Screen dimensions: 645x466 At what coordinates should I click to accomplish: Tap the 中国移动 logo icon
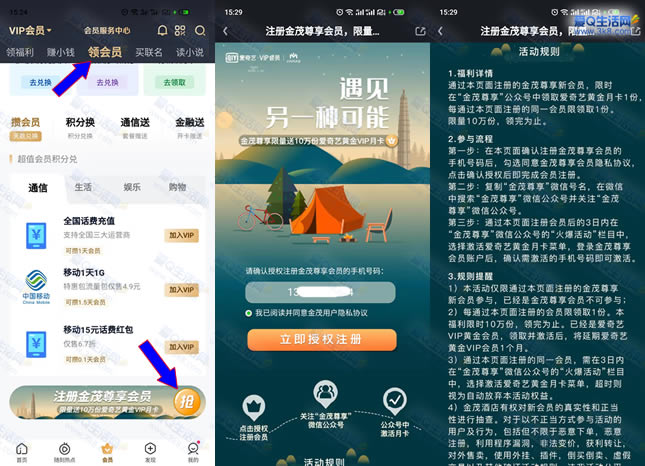click(36, 287)
